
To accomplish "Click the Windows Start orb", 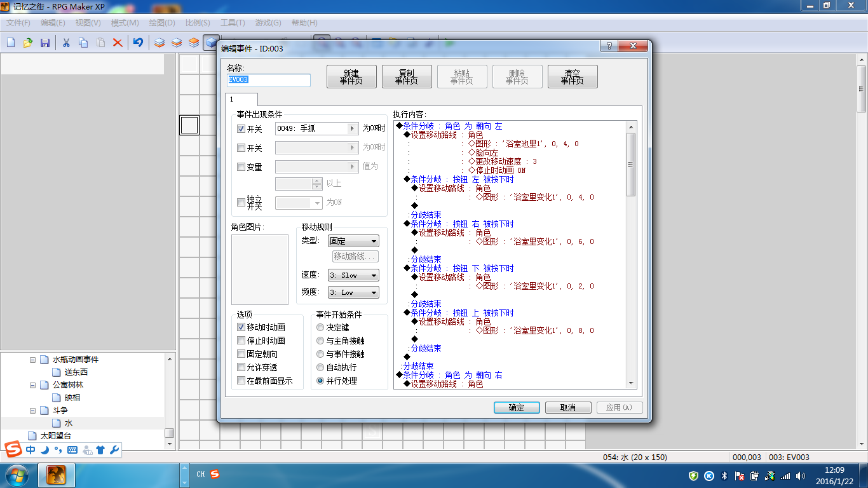I will 17,475.
